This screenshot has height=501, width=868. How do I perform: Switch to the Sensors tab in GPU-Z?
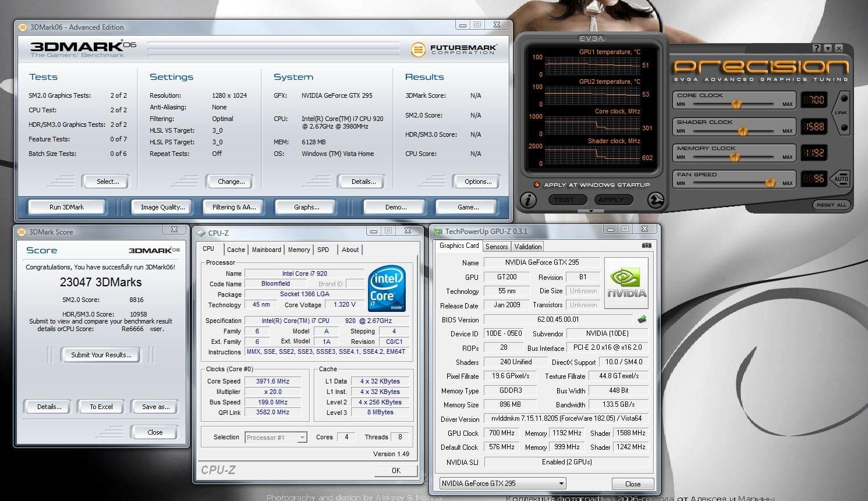[497, 247]
